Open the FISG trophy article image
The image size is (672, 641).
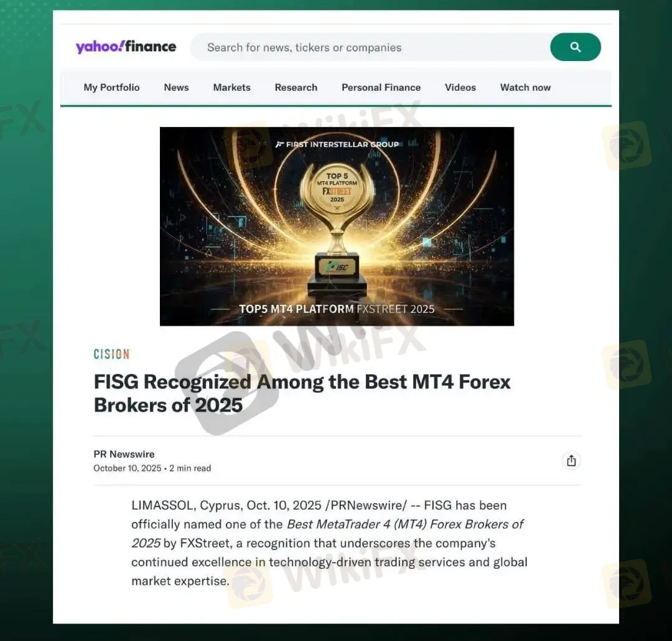337,227
